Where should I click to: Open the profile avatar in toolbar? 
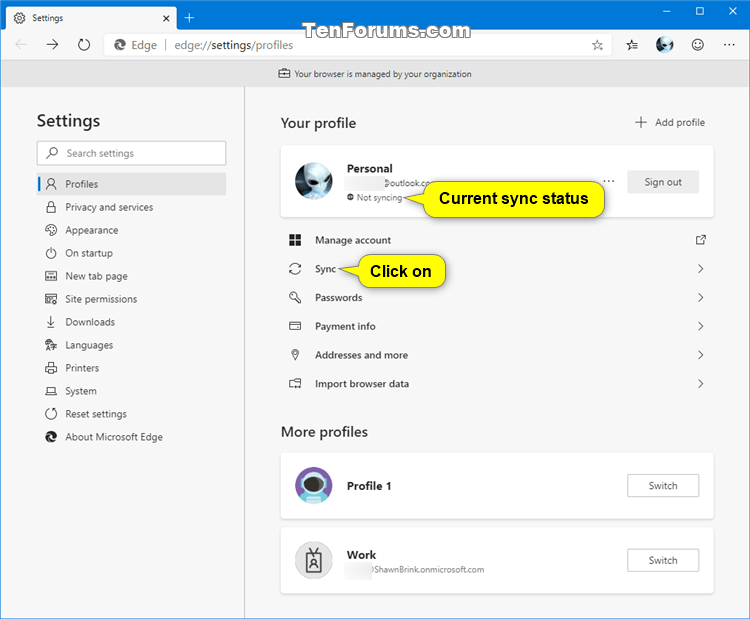pos(664,45)
